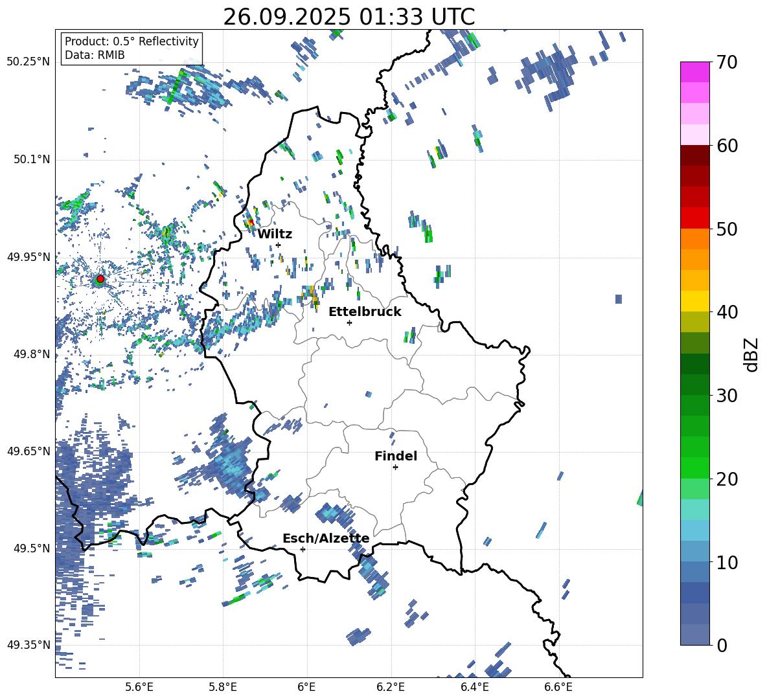Click the 6.2°E longitude tick label
The height and width of the screenshot is (700, 767).
click(x=391, y=687)
